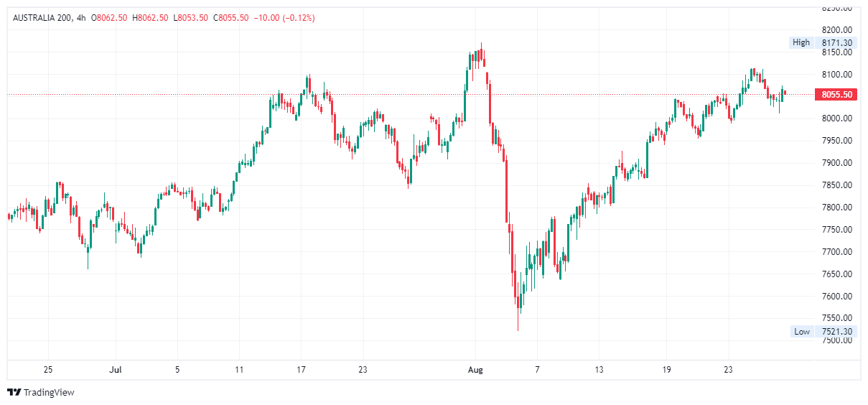Click the 13 date label on time axis

[599, 371]
